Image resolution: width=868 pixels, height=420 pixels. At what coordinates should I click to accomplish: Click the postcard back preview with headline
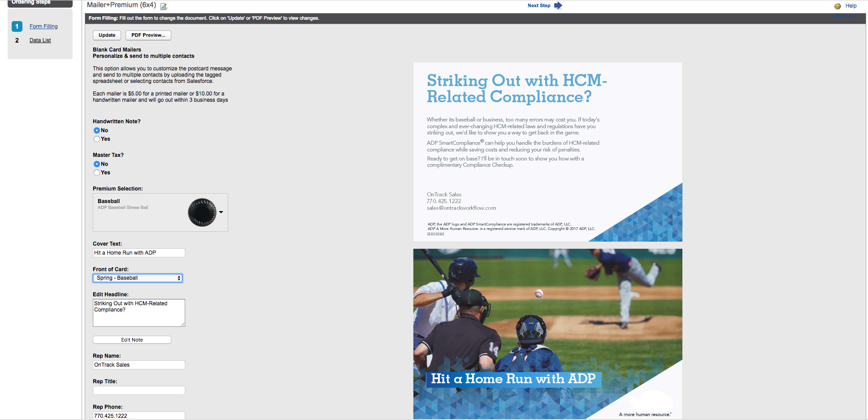pyautogui.click(x=548, y=152)
